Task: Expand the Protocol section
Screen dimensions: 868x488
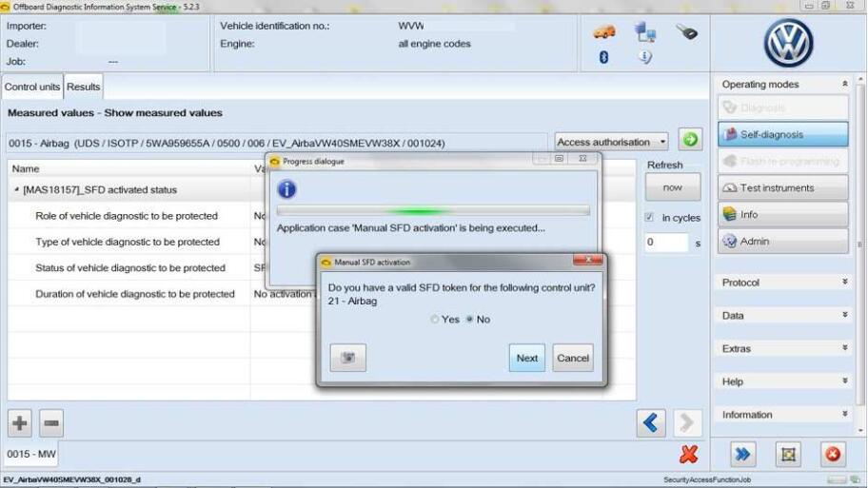Action: (x=845, y=282)
